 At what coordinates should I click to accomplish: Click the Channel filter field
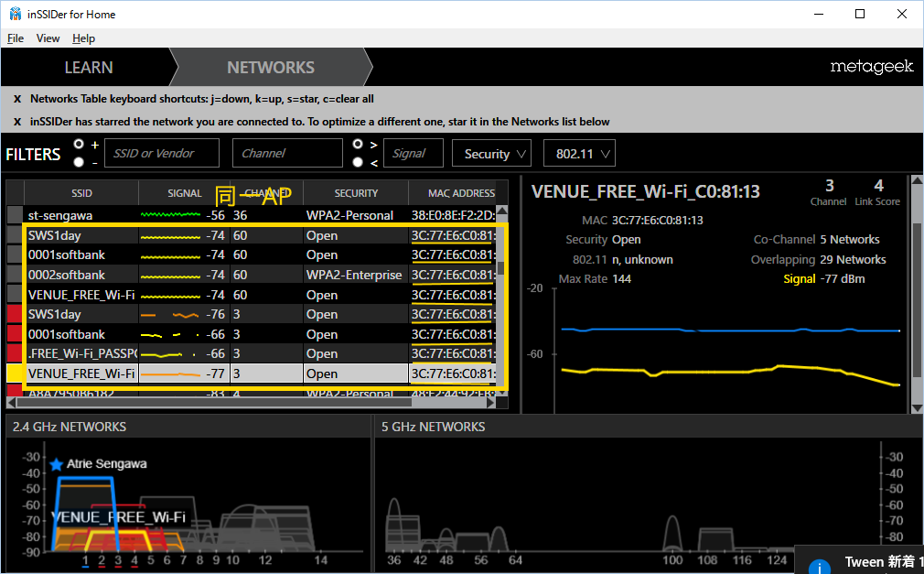tap(287, 154)
